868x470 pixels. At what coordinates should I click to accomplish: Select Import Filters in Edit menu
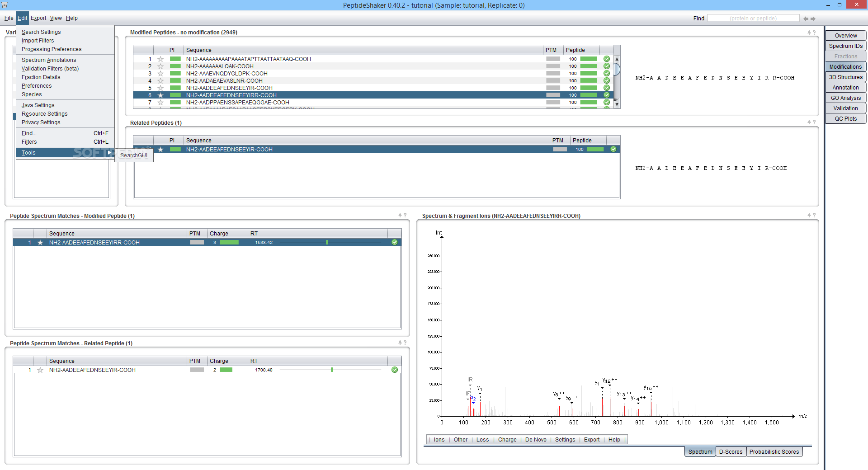click(x=65, y=41)
